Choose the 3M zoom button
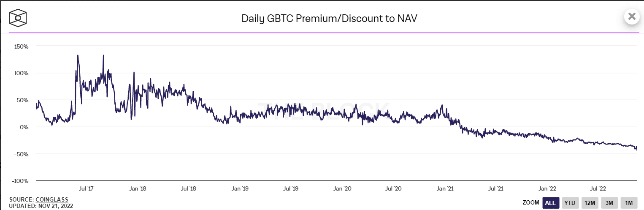The image size is (644, 210). [609, 203]
